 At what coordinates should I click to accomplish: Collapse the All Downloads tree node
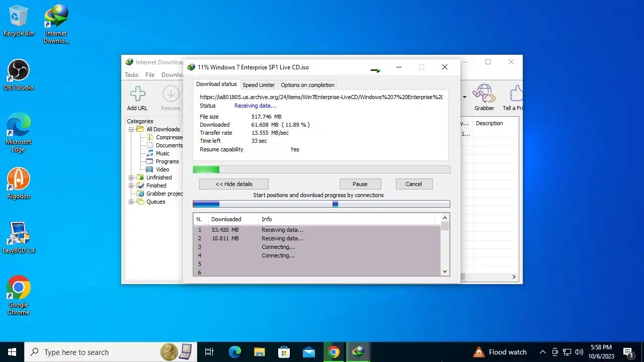point(131,129)
